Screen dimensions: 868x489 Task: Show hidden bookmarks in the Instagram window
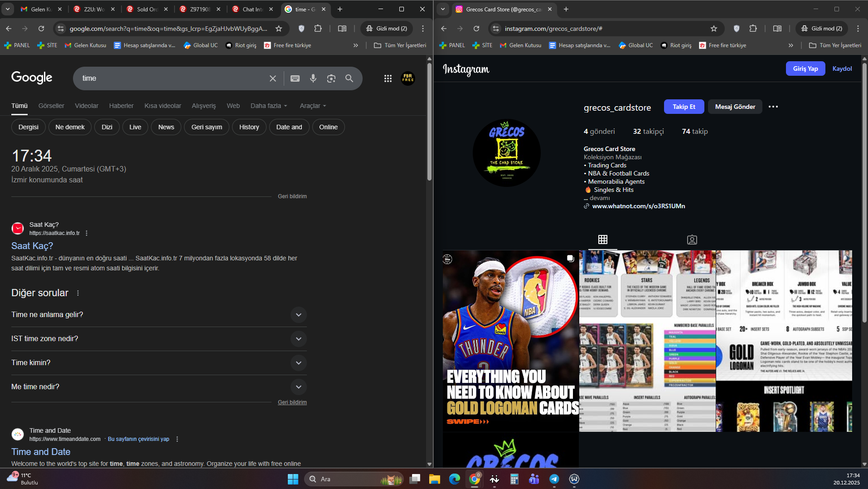point(791,45)
